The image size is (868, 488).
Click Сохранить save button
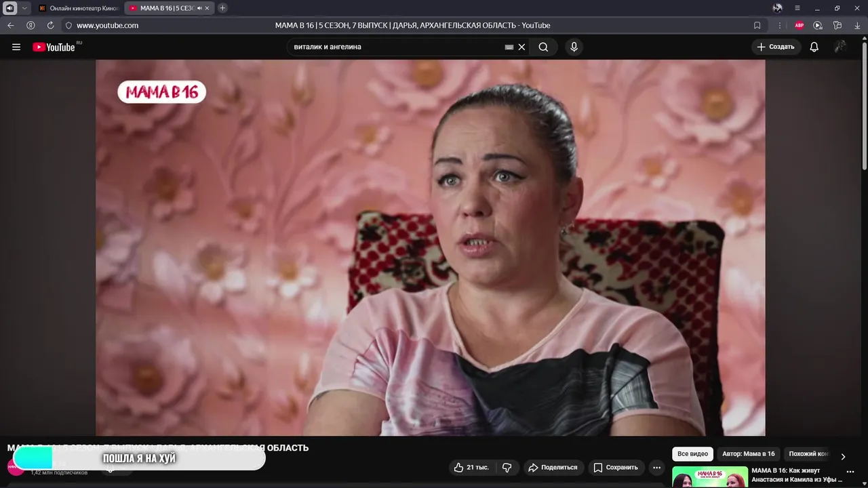(616, 467)
